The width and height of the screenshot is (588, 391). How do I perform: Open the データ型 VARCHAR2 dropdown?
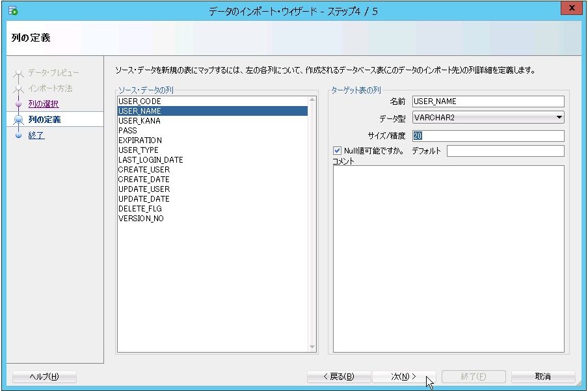(x=488, y=118)
